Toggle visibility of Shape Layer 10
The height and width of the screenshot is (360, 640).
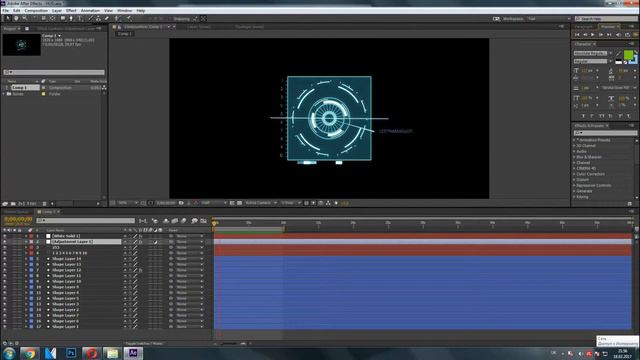[4, 281]
